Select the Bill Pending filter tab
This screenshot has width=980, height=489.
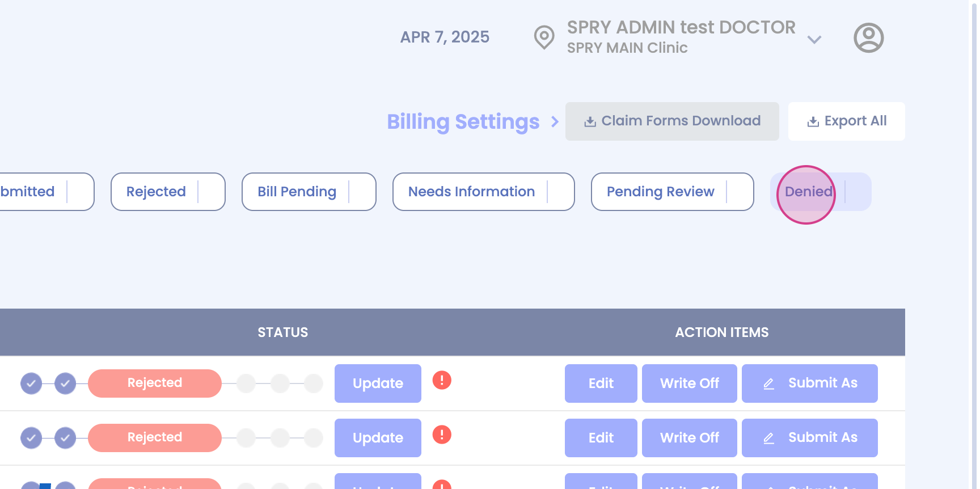[x=309, y=192]
